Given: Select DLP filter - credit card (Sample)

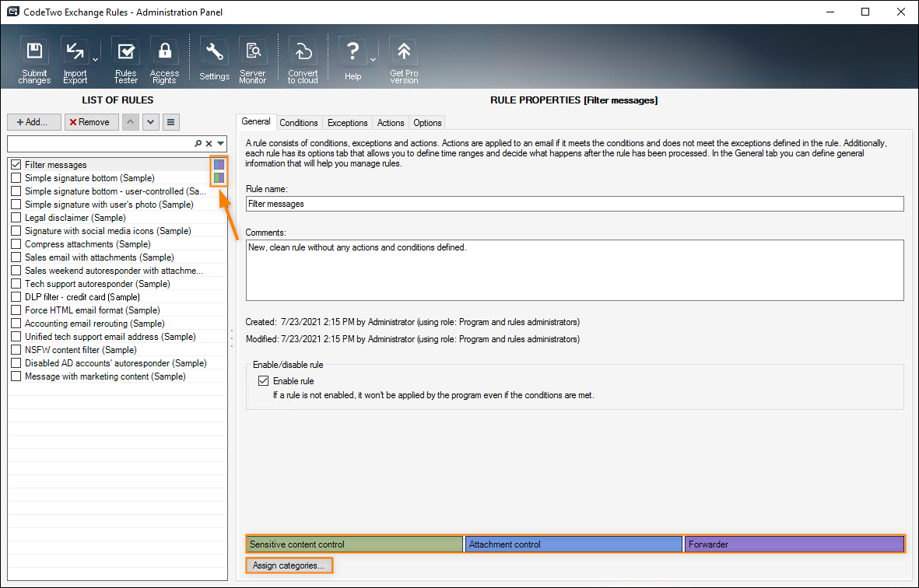Looking at the screenshot, I should (82, 297).
